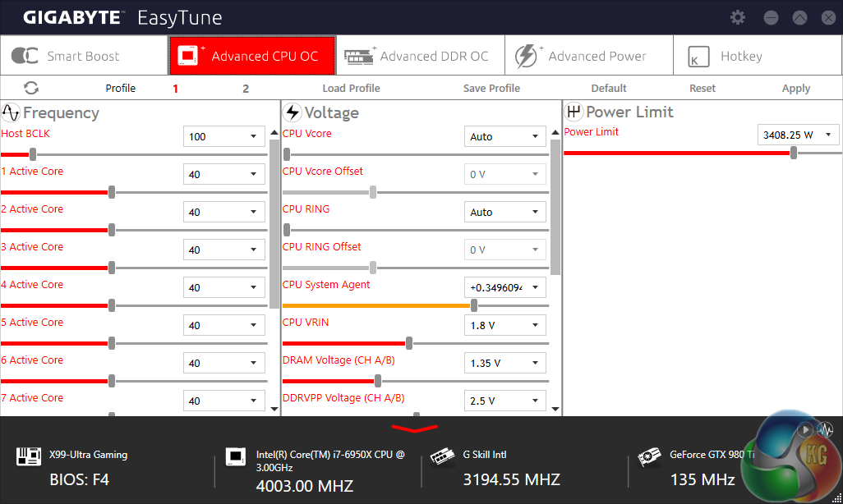Open the 6 Active Core ratio dropdown
843x504 pixels.
tap(224, 363)
